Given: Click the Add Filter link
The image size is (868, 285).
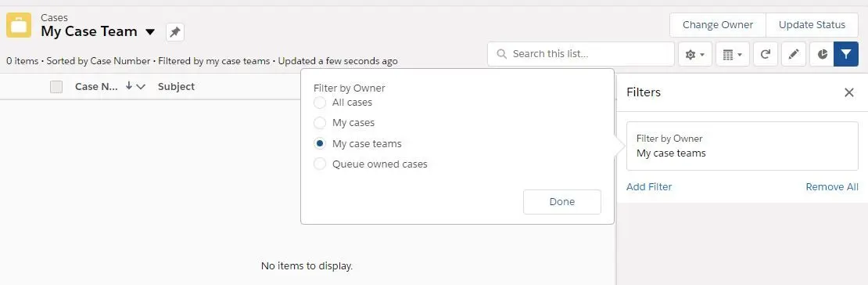Looking at the screenshot, I should click(649, 187).
